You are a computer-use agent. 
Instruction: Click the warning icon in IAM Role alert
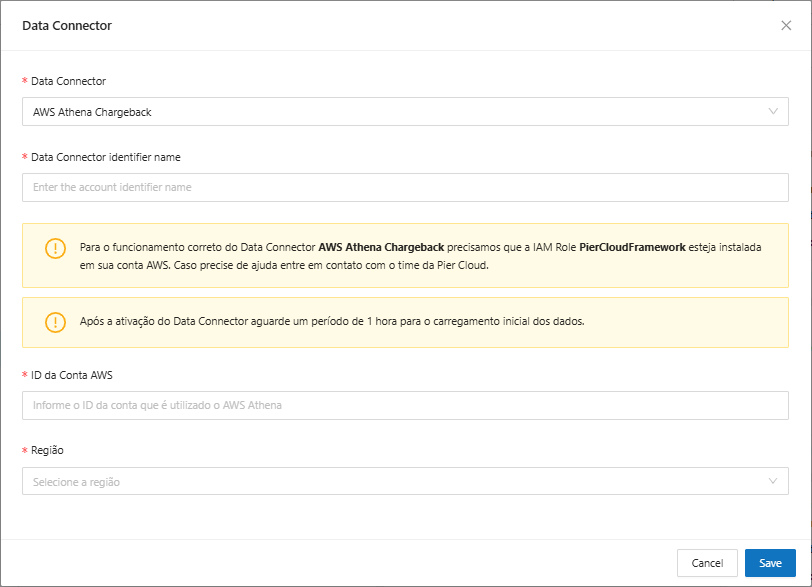tap(55, 249)
